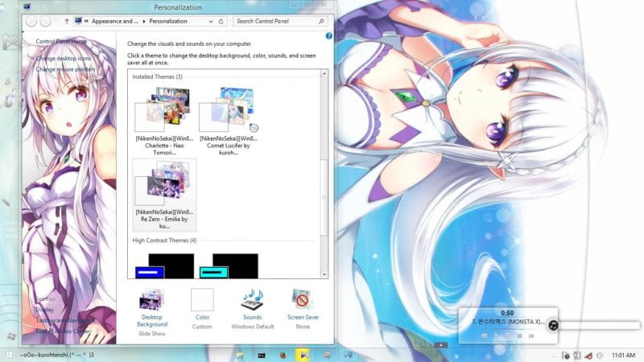644x362 pixels.
Task: Click the Appearance and... breadcrumb
Action: (x=114, y=22)
